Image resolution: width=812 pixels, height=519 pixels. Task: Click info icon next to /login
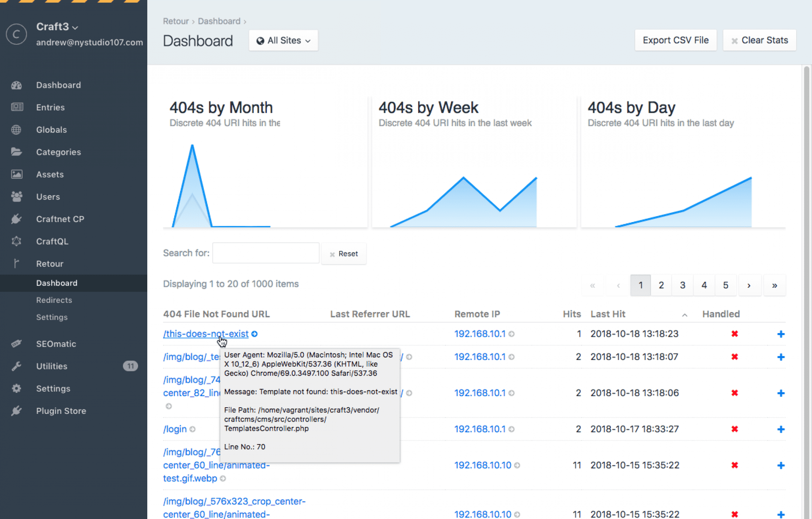(x=192, y=429)
